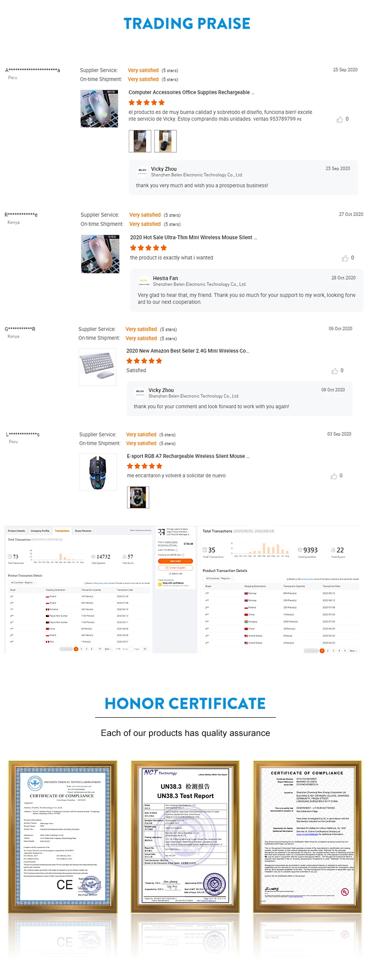370x980 pixels.
Task: Click the UL logo on the Certificate of Compliance
Action: pos(345,891)
